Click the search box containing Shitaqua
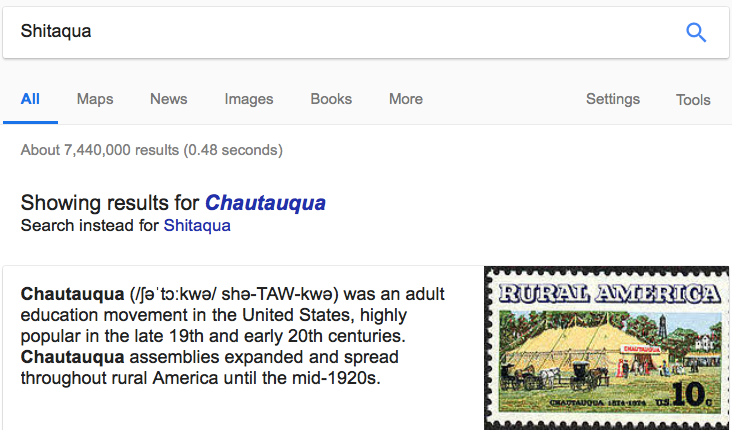 [x=340, y=32]
